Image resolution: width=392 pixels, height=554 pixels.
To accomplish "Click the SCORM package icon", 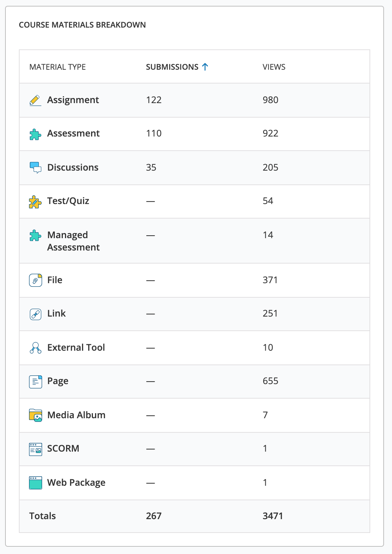I will [x=35, y=449].
